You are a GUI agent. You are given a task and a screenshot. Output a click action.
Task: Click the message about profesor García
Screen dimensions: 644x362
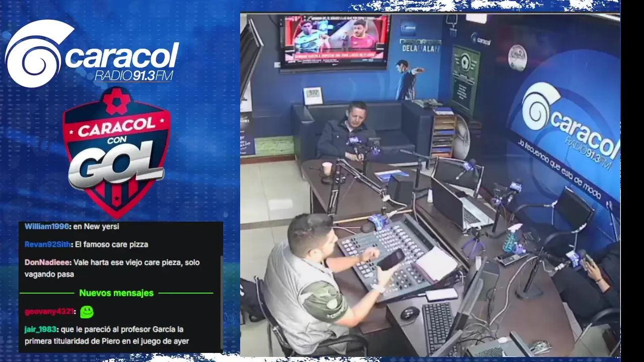[107, 335]
